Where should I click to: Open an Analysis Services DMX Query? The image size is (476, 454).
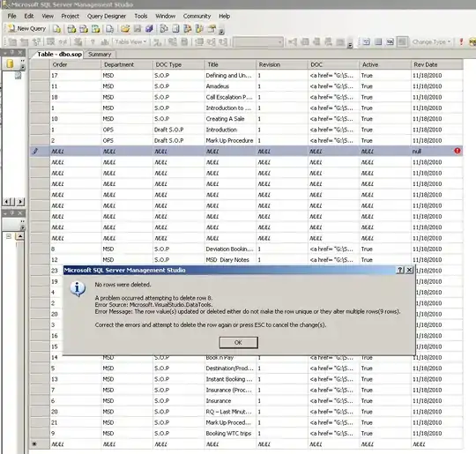tap(84, 29)
